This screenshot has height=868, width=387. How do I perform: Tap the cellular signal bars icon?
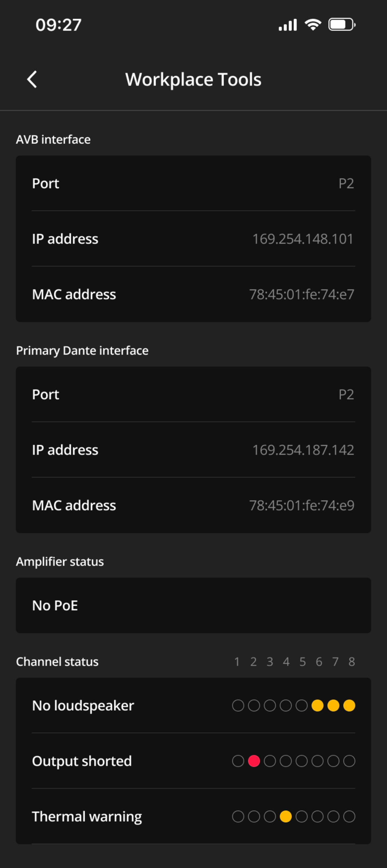tap(288, 25)
